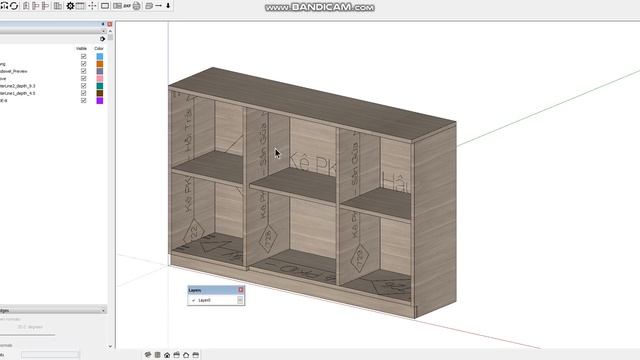Click the details arrow icon in layers panel
Screen dimensions: 640x360
(102, 39)
